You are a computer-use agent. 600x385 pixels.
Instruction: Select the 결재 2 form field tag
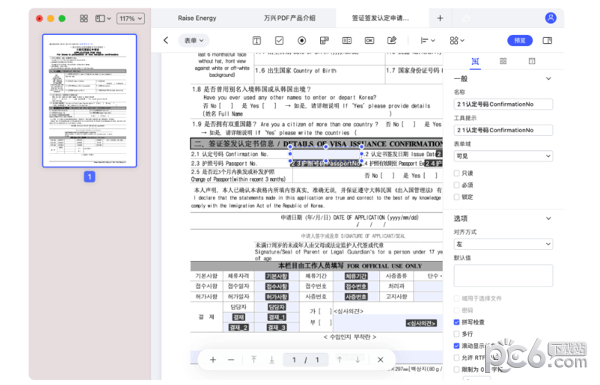pyautogui.click(x=239, y=328)
